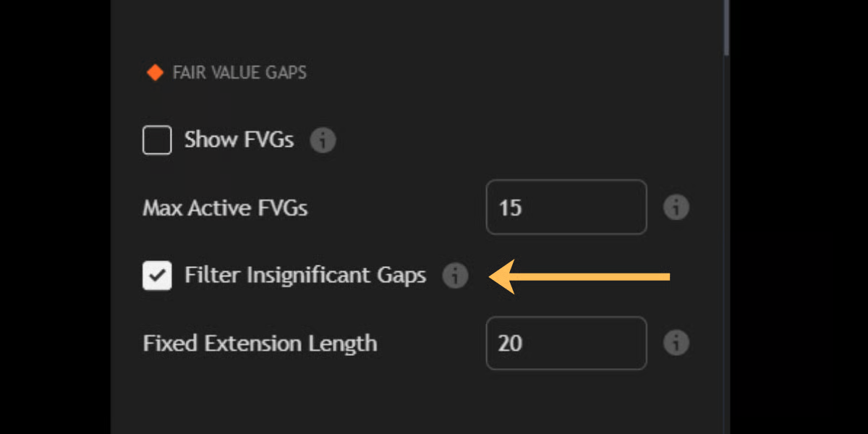Click the Fixed Extension Length info icon
The image size is (868, 434).
676,343
